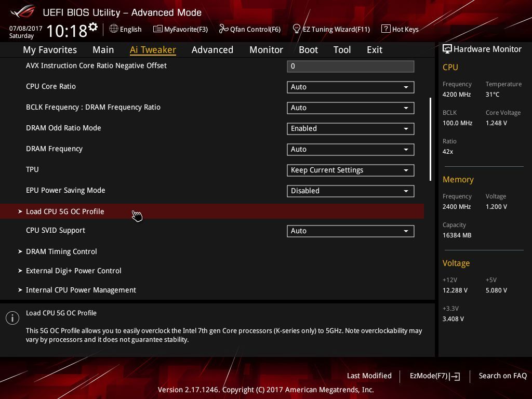Expand Load CPU 5G OC Profile

[212, 211]
